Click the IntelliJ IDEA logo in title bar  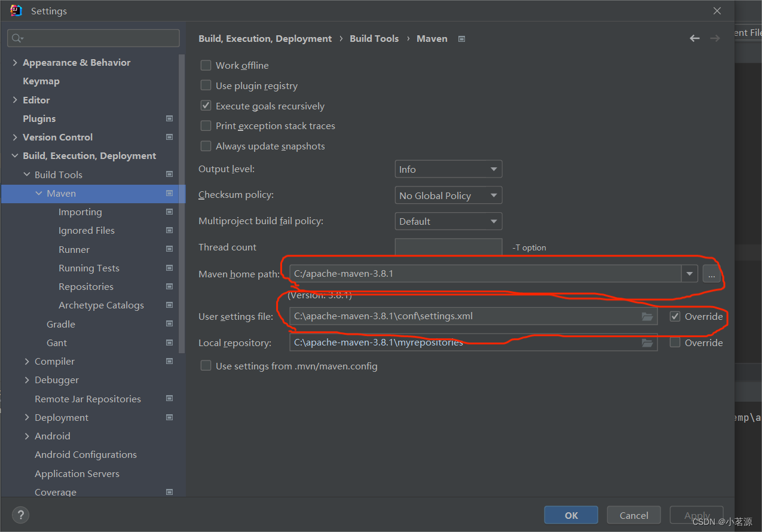[16, 11]
